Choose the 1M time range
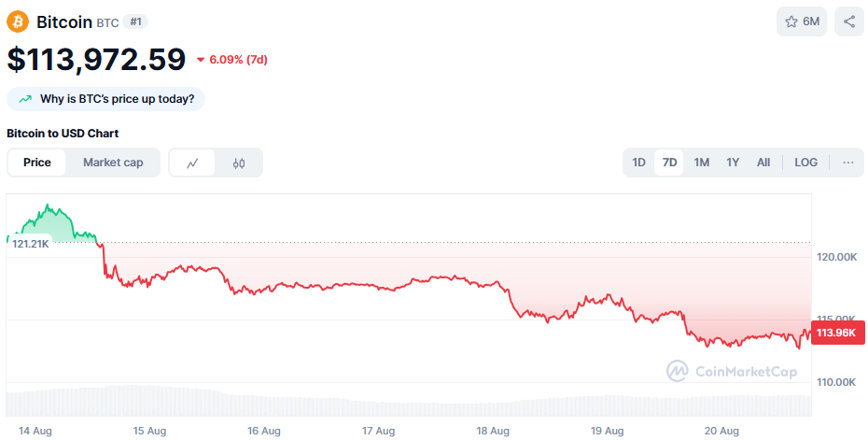This screenshot has height=440, width=868. 701,163
